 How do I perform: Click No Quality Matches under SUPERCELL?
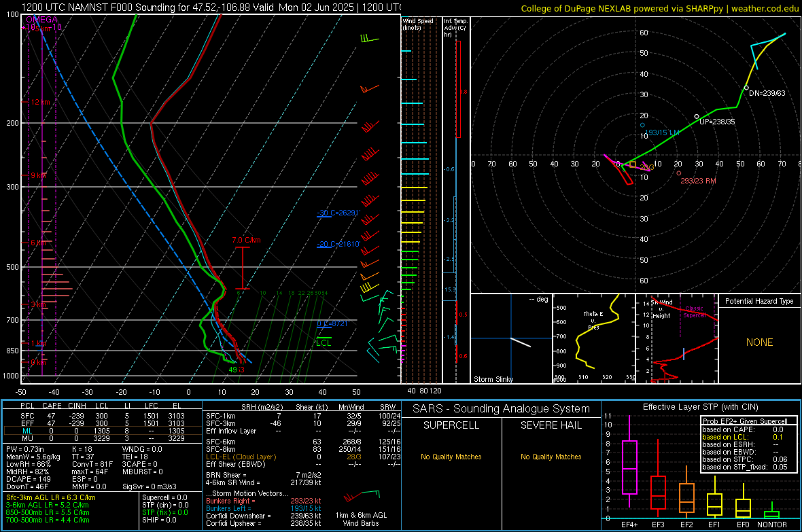pyautogui.click(x=451, y=457)
